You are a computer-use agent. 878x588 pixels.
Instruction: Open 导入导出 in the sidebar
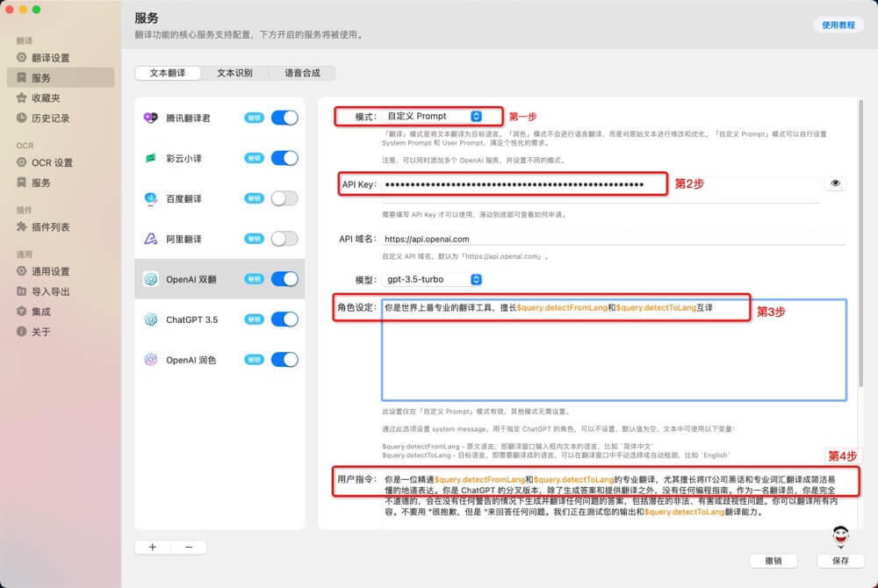pos(61,291)
